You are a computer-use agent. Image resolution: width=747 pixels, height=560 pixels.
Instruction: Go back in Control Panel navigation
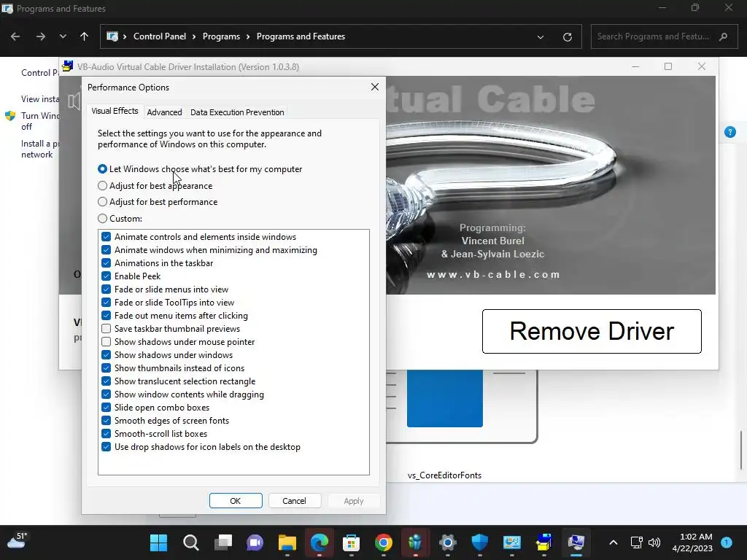[15, 36]
